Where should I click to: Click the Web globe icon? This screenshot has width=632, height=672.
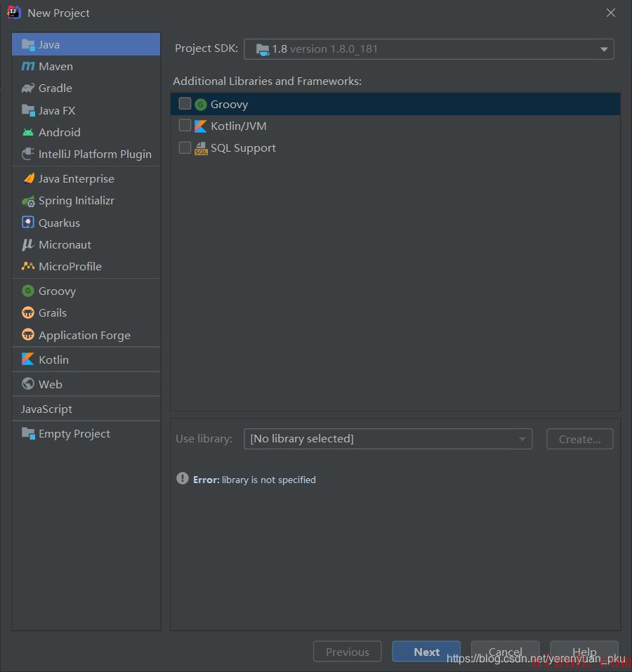point(28,383)
